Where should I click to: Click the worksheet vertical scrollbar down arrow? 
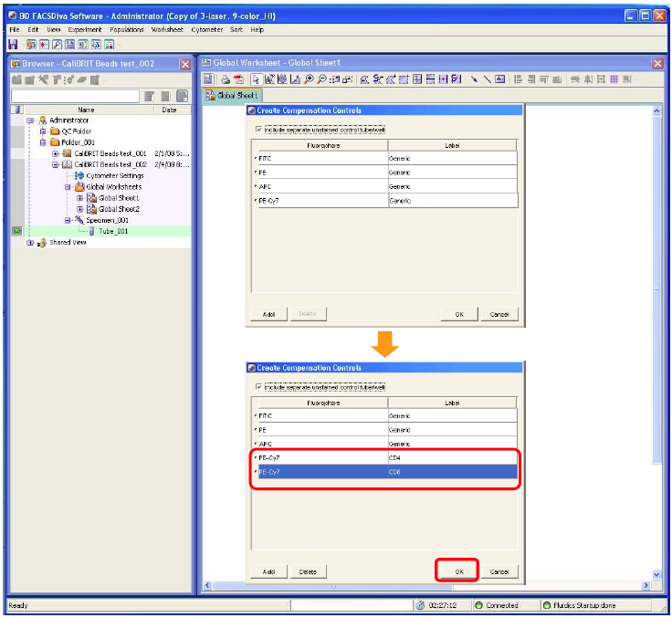click(x=656, y=574)
